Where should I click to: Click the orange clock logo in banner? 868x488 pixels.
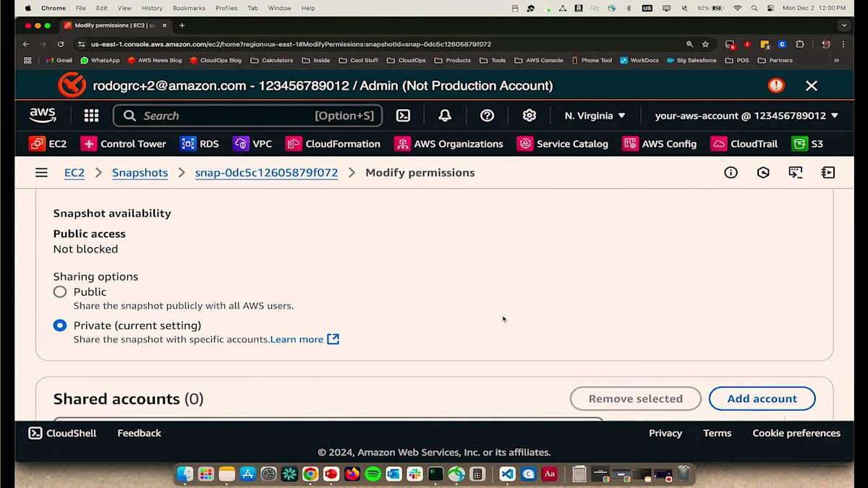[72, 85]
